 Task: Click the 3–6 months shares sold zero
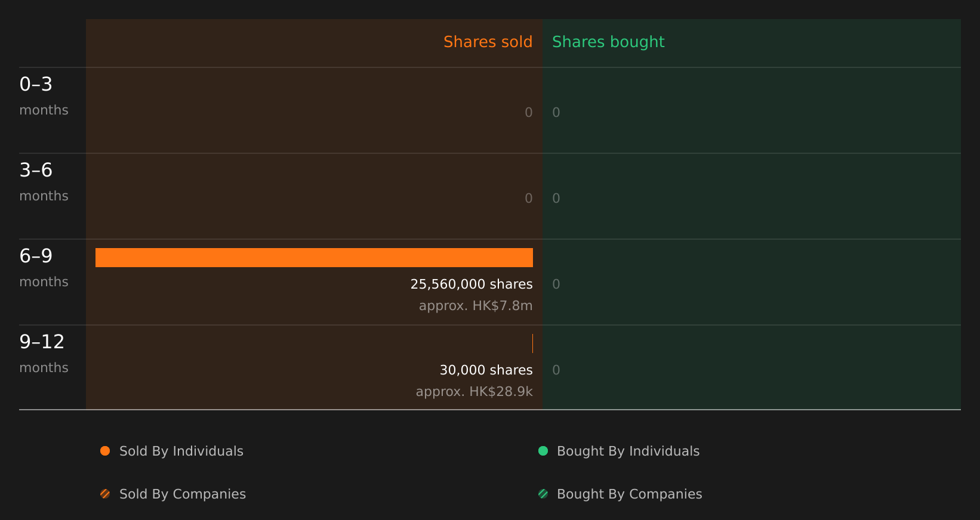[529, 199]
